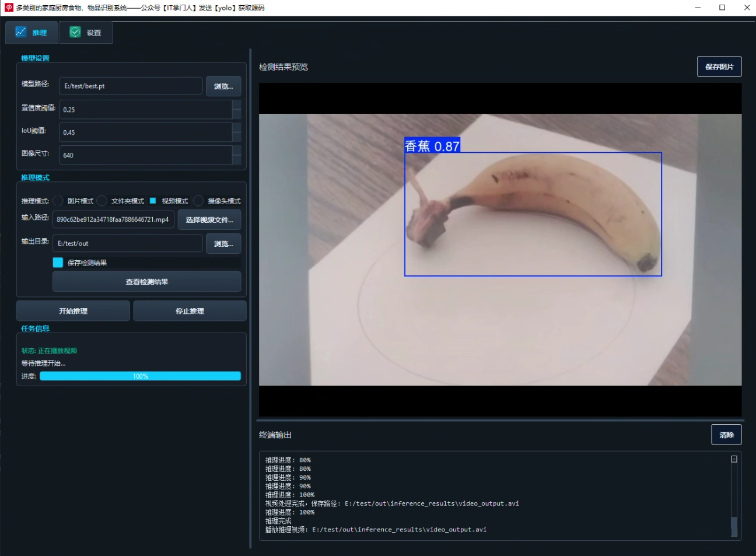This screenshot has height=556, width=756.
Task: Switch to the 推理 tab
Action: click(x=32, y=33)
